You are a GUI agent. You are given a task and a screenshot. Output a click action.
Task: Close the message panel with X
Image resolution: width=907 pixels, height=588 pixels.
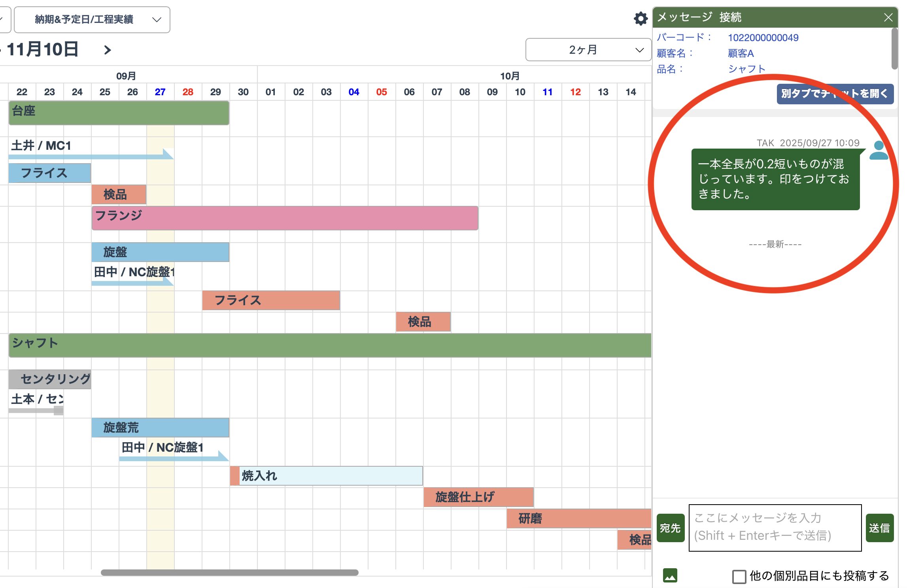[888, 18]
